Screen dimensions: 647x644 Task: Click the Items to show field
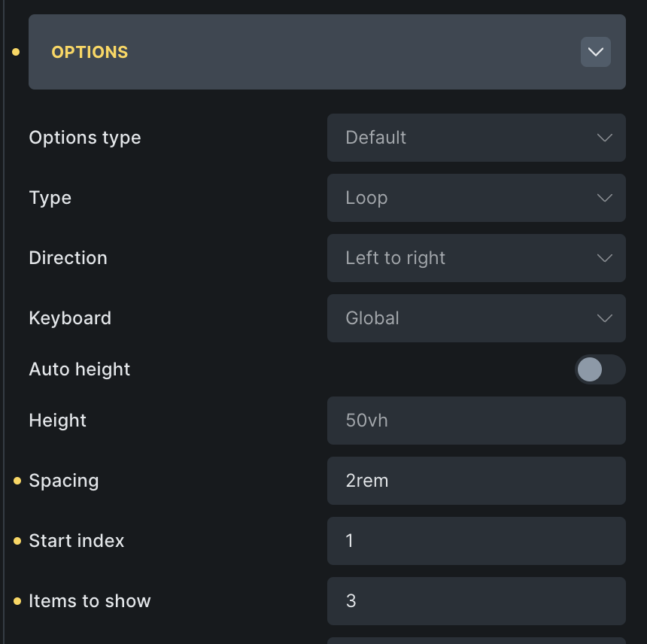click(475, 601)
